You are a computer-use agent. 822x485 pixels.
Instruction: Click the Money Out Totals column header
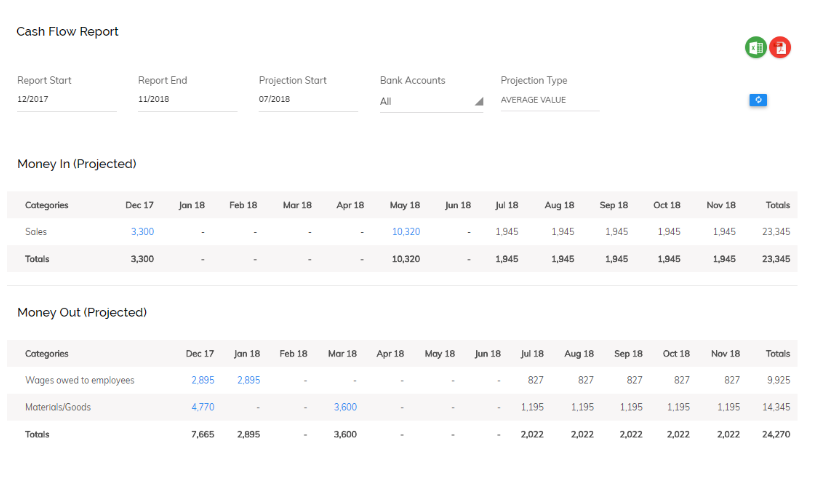tap(777, 353)
